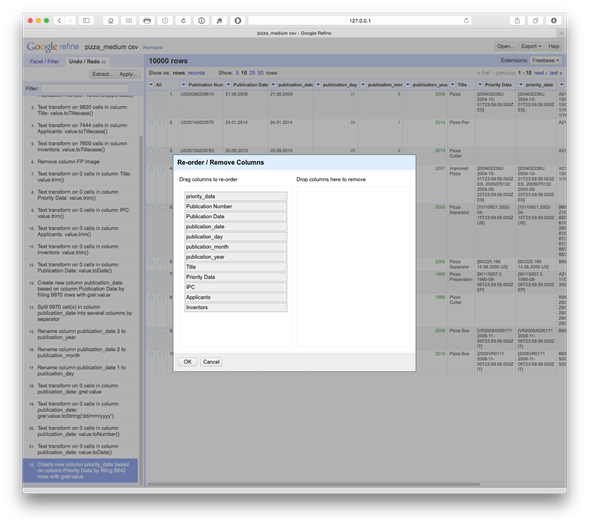Star row 2 in the data grid

pyautogui.click(x=151, y=122)
